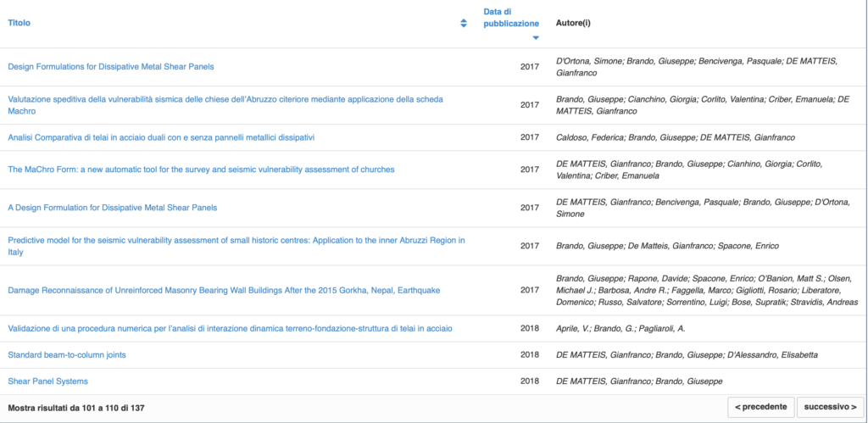
Task: Select authors of A Design Formulation row
Action: [703, 208]
